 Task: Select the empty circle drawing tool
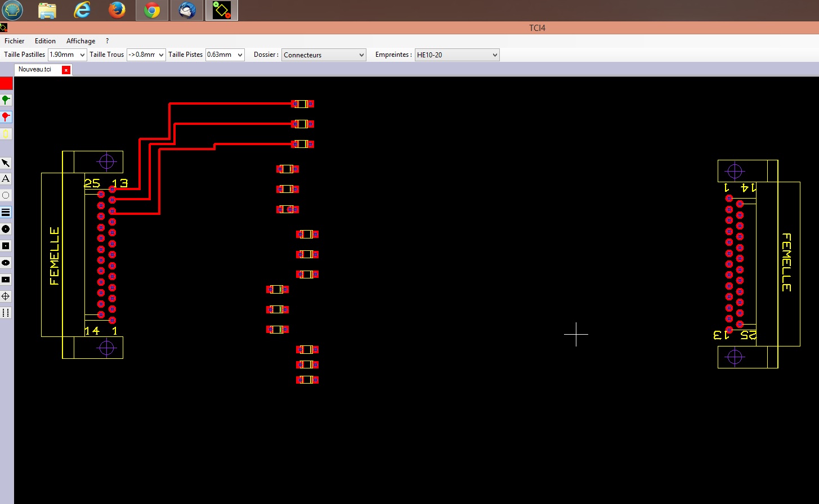click(6, 196)
